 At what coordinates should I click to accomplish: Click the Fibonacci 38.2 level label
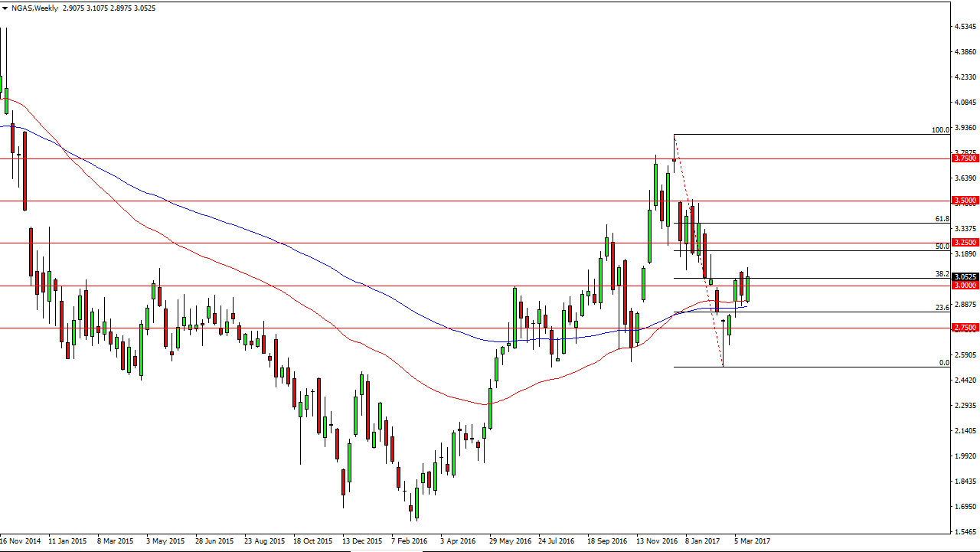coord(942,274)
